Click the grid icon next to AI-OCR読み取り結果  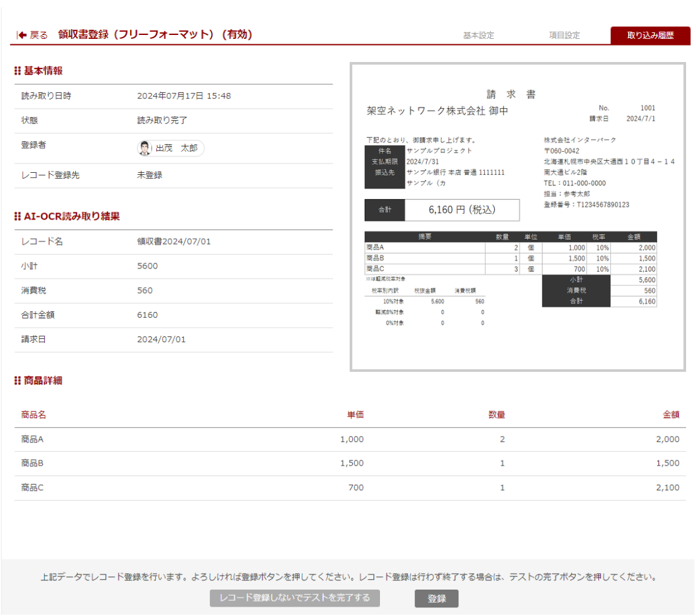pyautogui.click(x=16, y=216)
